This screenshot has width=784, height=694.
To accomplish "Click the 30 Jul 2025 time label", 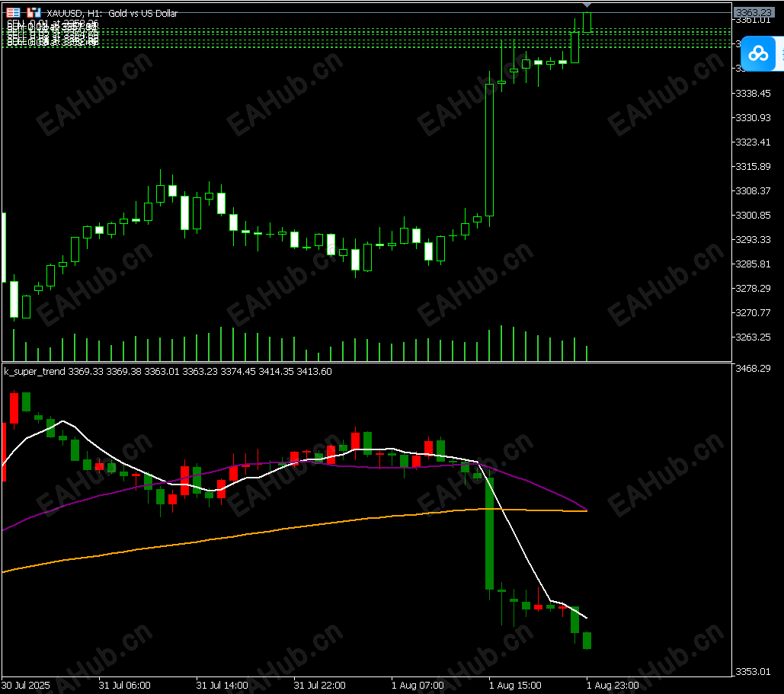I will pyautogui.click(x=26, y=686).
